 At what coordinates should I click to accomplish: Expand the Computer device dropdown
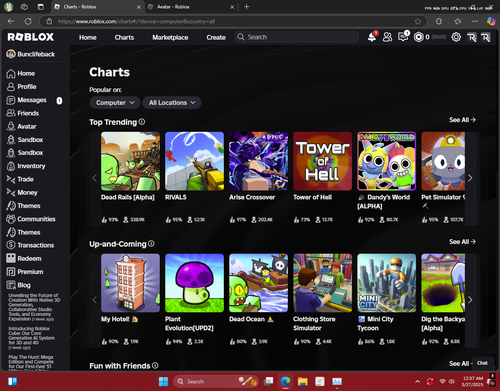[x=115, y=103]
